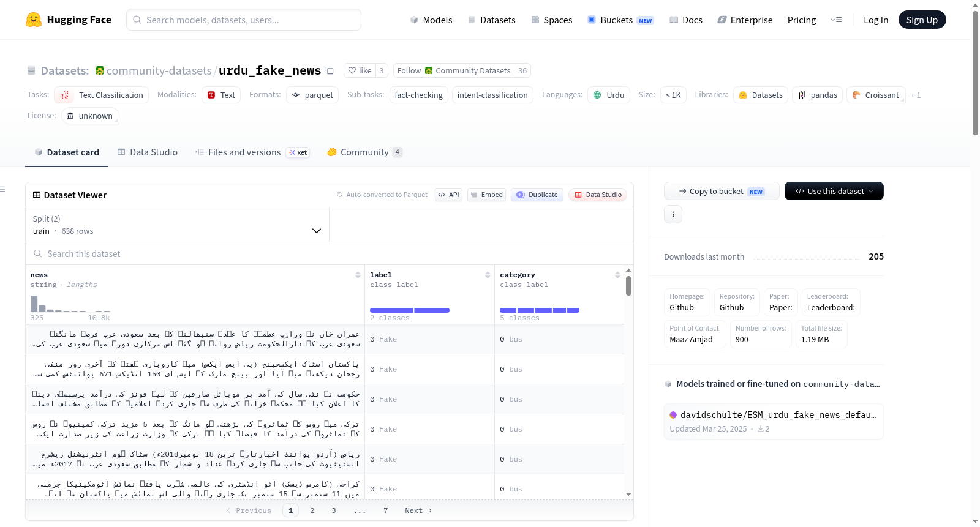Open the Datasets nav item
The width and height of the screenshot is (980, 527).
(x=491, y=20)
